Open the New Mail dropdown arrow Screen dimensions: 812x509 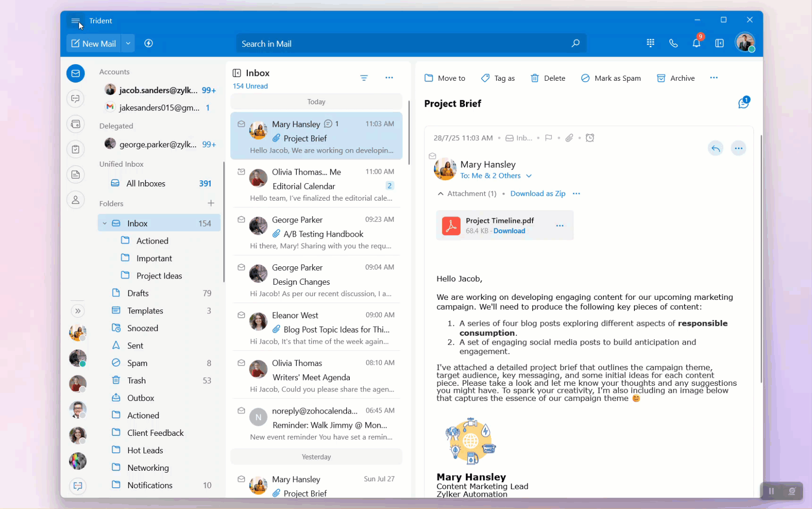pos(128,43)
